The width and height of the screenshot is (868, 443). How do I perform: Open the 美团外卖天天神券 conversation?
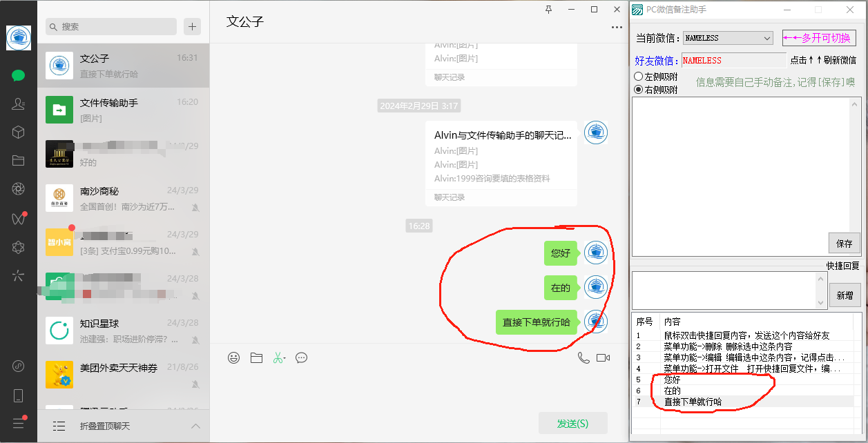(124, 375)
